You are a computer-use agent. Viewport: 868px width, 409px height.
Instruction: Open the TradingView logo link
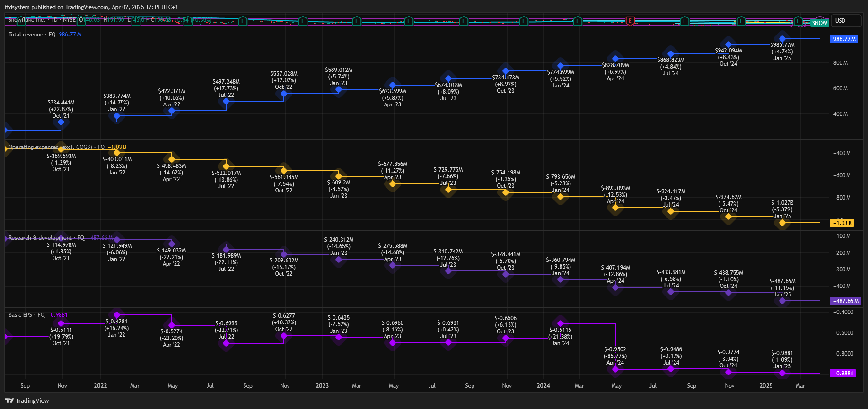(27, 400)
